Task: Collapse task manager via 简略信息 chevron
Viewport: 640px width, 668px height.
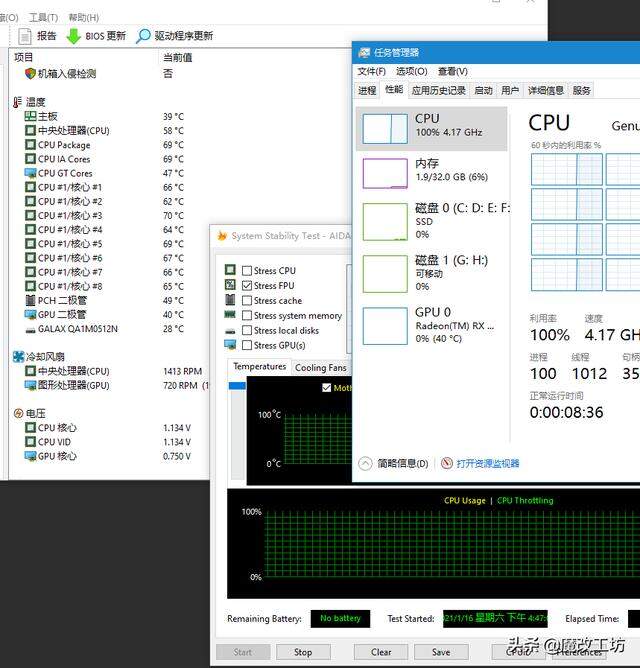Action: tap(365, 464)
